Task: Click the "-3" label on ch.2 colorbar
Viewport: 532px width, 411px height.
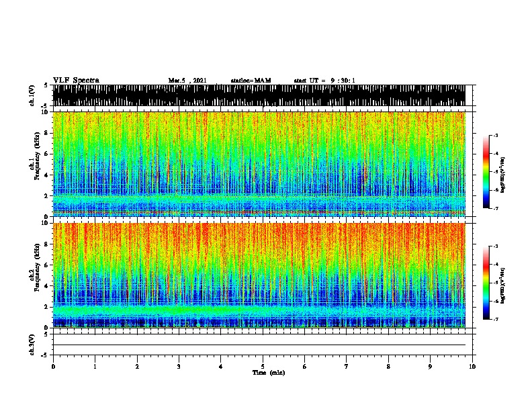Action: 496,246
